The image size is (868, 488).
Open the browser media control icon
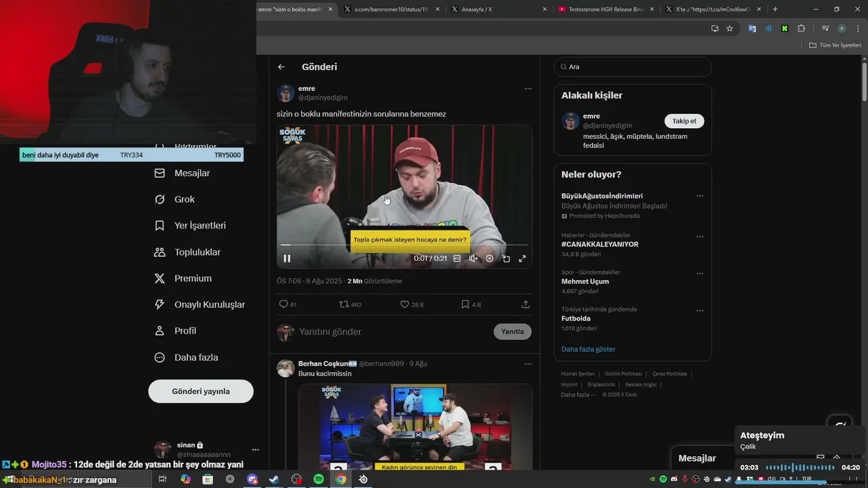825,28
